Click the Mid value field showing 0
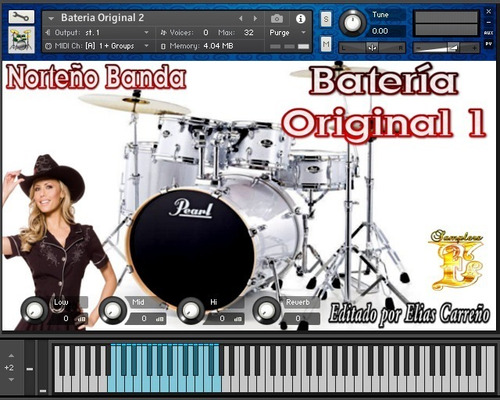This screenshot has width=500, height=400. pyautogui.click(x=147, y=319)
